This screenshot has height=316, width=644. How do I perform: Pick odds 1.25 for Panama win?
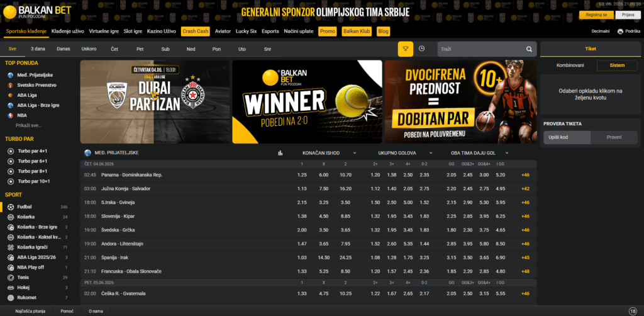coord(302,174)
